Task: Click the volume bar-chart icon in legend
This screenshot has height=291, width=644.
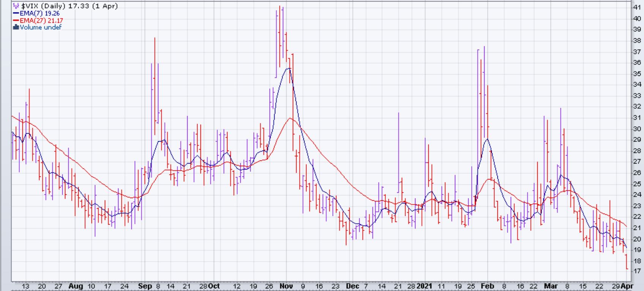Action: coord(16,27)
